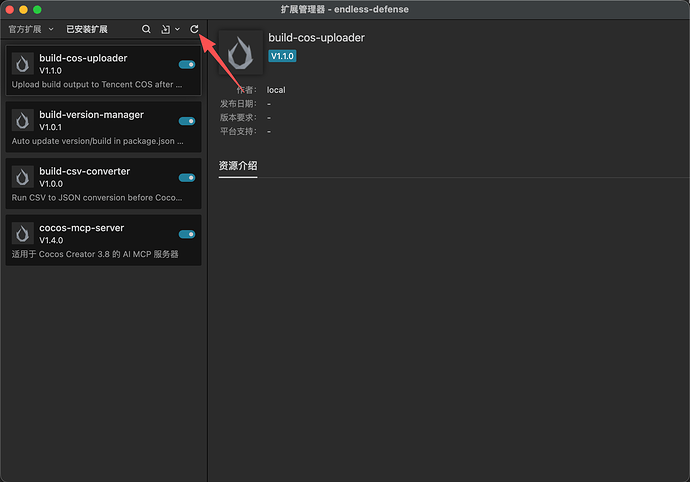Click the author value 'local'
The width and height of the screenshot is (690, 482).
(x=276, y=90)
